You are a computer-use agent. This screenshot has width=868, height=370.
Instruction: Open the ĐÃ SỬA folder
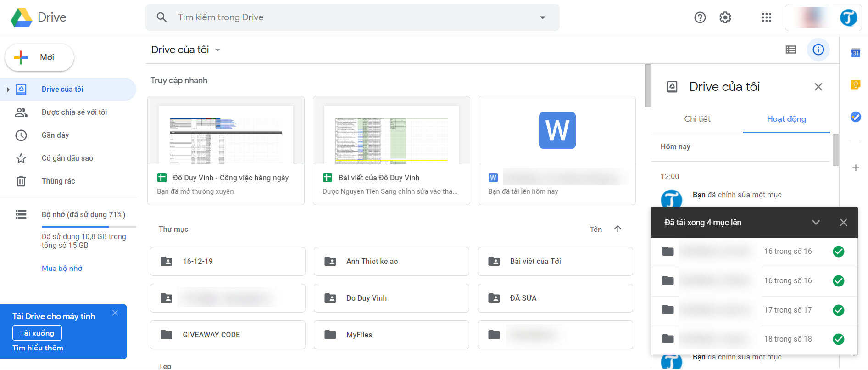point(555,298)
